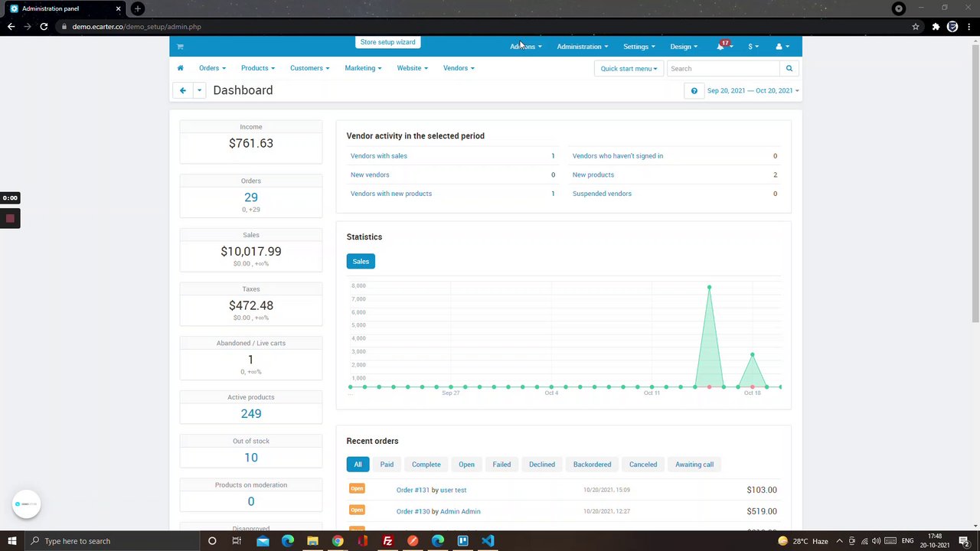This screenshot has width=980, height=551.
Task: Open the date range selector
Action: [753, 90]
